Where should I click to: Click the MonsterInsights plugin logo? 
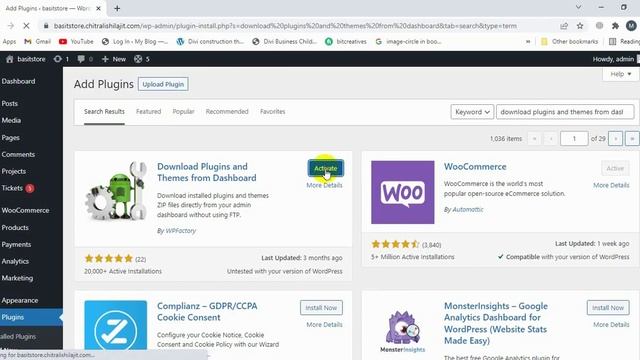point(402,330)
